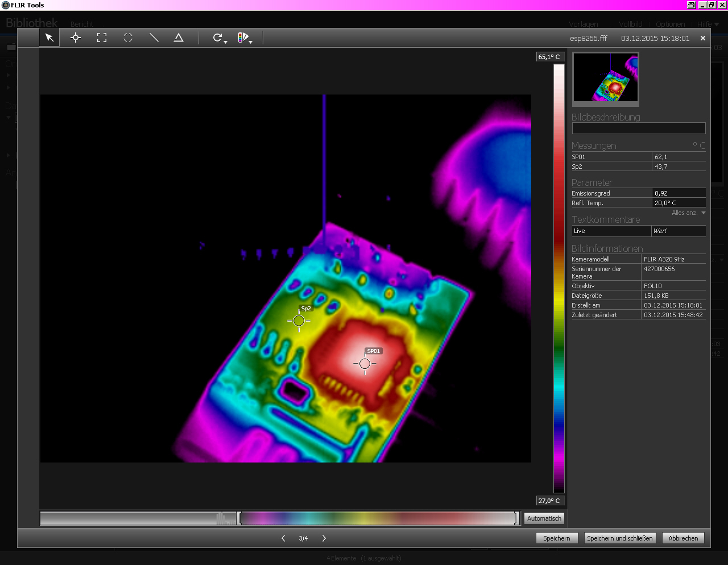Screen dimensions: 728x565
Task: Edit the Refl. Temp. value 20,0° C
Action: [x=679, y=203]
